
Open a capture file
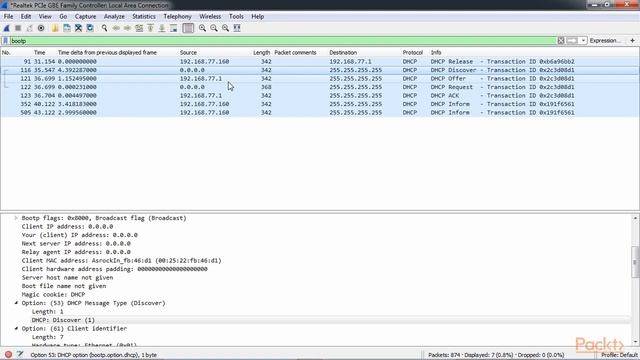(x=55, y=28)
